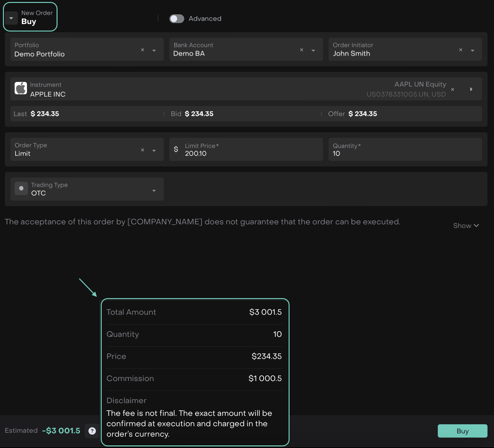Clear the Limit order type selection

pyautogui.click(x=142, y=150)
